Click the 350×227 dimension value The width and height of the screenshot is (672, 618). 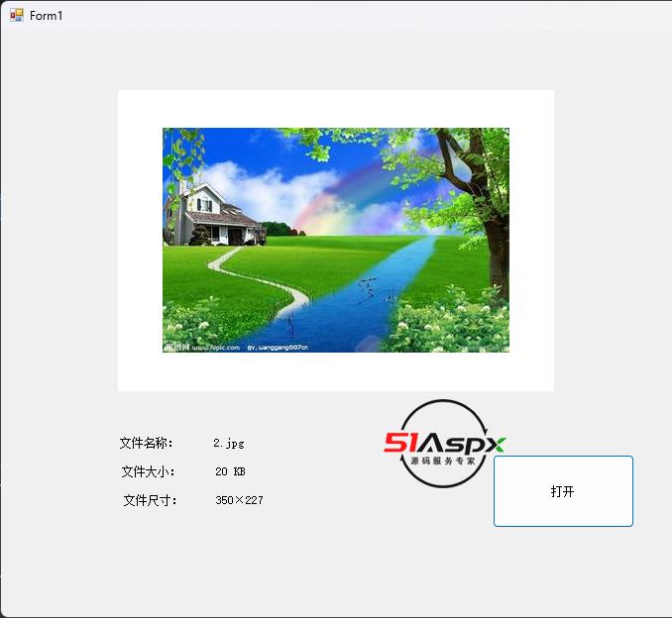[239, 500]
